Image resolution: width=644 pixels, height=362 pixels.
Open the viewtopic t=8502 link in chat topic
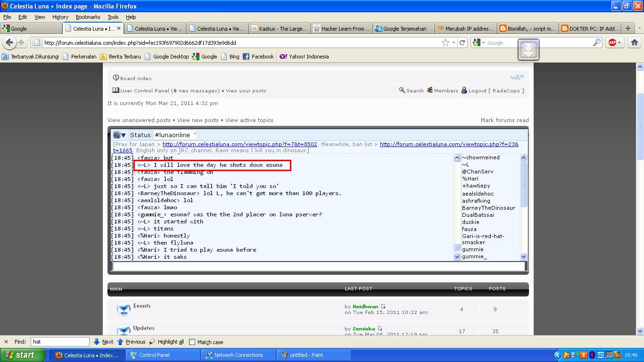(240, 144)
